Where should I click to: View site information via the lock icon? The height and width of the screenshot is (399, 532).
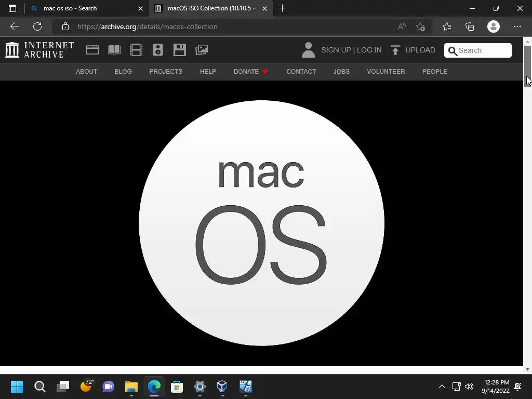pyautogui.click(x=65, y=26)
